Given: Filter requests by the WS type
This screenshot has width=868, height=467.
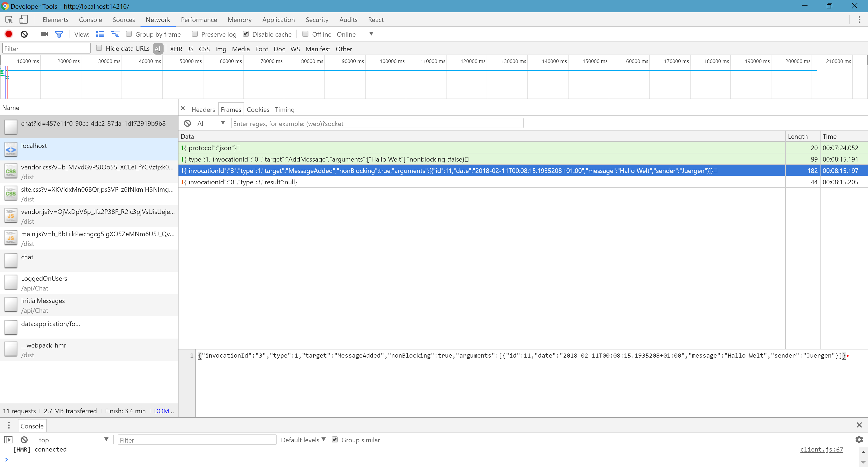Looking at the screenshot, I should pos(295,49).
